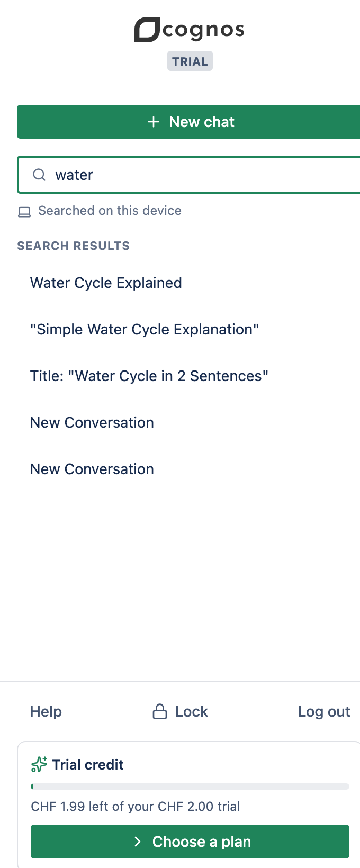The width and height of the screenshot is (360, 868).
Task: Click the trial credit progress bar
Action: coord(190,786)
